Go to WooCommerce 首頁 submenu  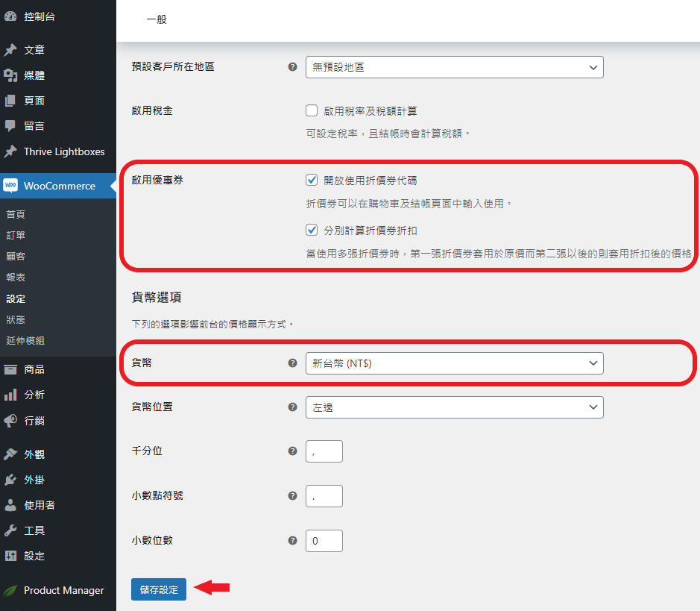16,214
